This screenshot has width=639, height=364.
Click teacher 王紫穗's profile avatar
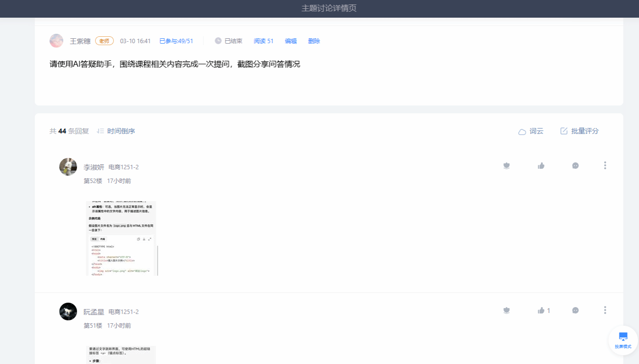pyautogui.click(x=56, y=41)
